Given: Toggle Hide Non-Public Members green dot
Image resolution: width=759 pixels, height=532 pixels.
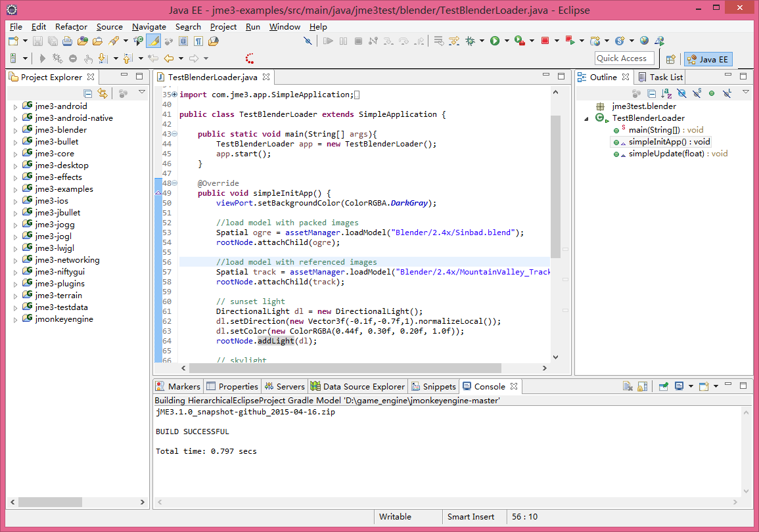Looking at the screenshot, I should coord(712,93).
